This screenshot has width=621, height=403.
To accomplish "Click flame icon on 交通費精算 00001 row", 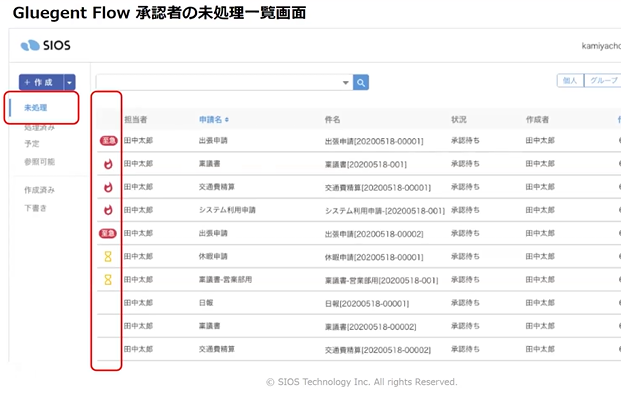I will click(108, 187).
